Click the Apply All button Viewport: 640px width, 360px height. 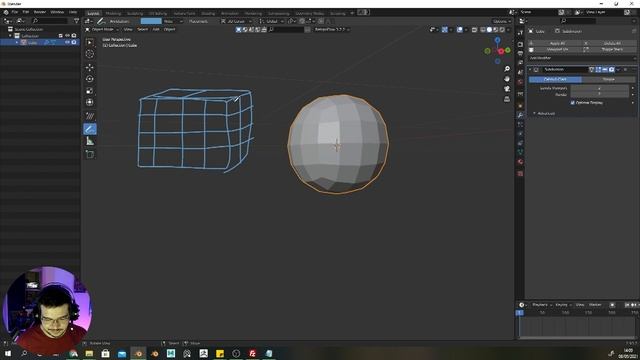click(555, 43)
